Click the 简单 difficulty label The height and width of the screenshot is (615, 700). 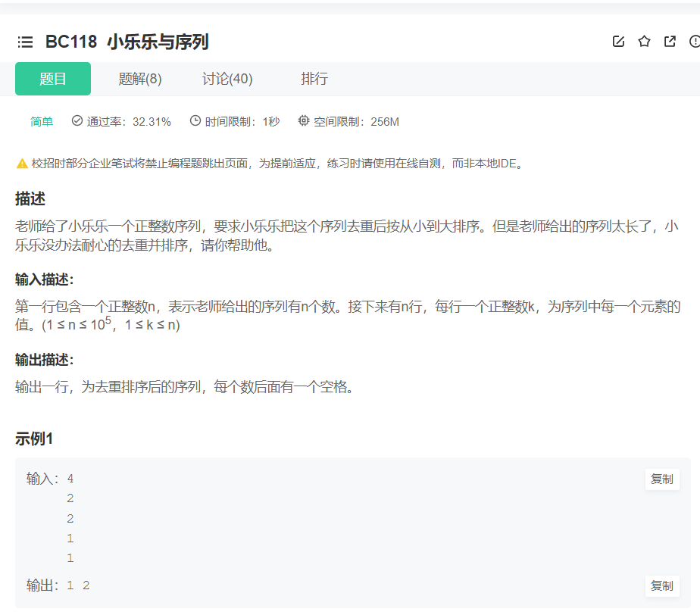(42, 120)
